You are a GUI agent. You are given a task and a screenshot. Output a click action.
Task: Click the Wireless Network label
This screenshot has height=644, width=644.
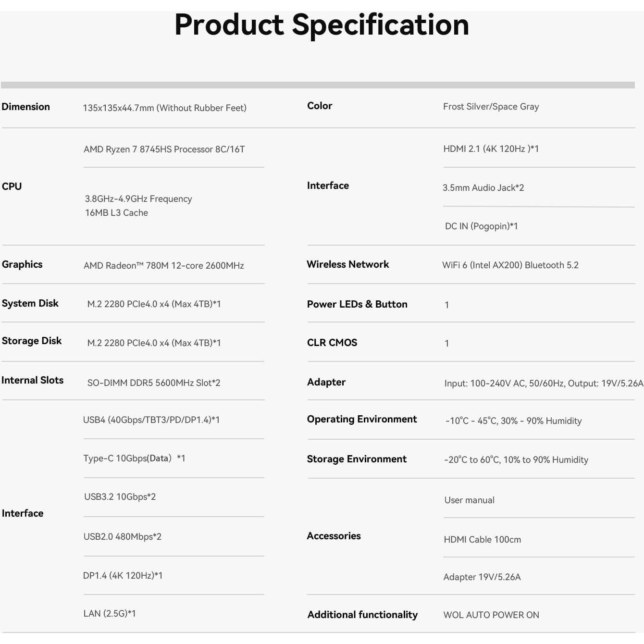[x=348, y=264]
